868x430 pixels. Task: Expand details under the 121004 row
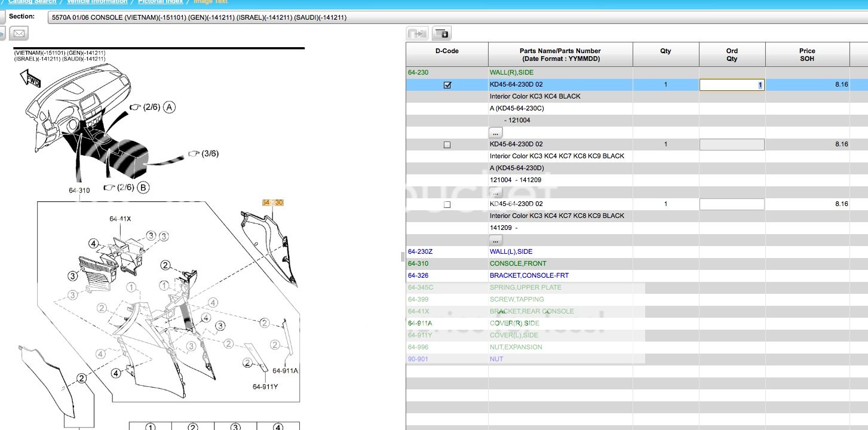[x=496, y=133]
